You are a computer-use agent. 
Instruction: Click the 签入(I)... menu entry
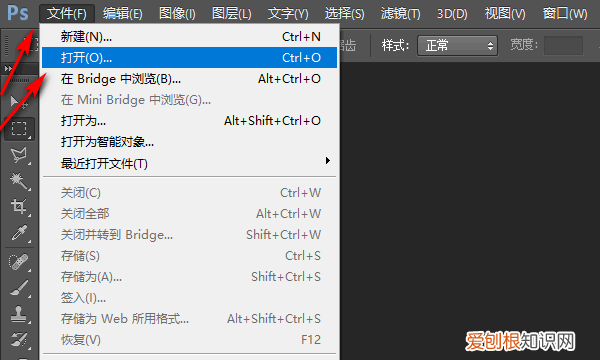(x=189, y=298)
